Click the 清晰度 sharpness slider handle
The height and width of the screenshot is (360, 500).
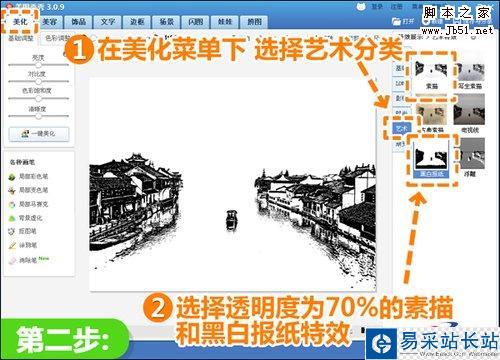[39, 116]
